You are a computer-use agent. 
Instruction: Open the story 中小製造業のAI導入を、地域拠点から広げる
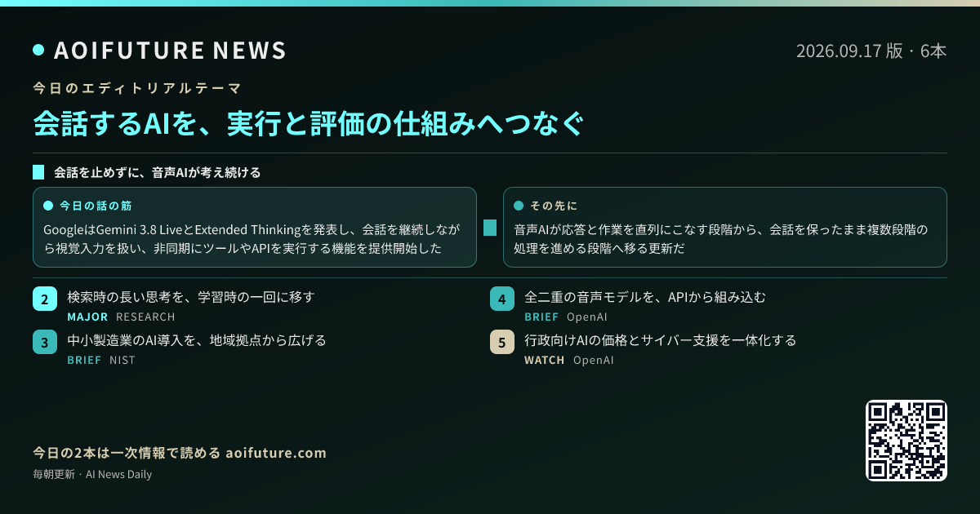[197, 340]
